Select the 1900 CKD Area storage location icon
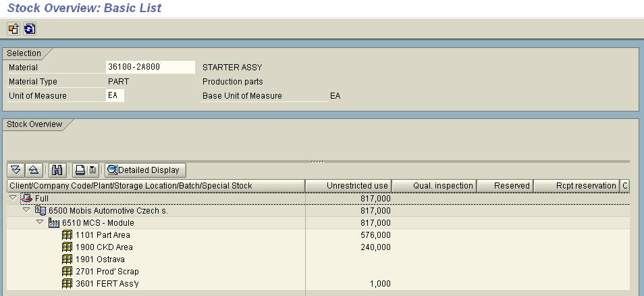 coord(67,247)
